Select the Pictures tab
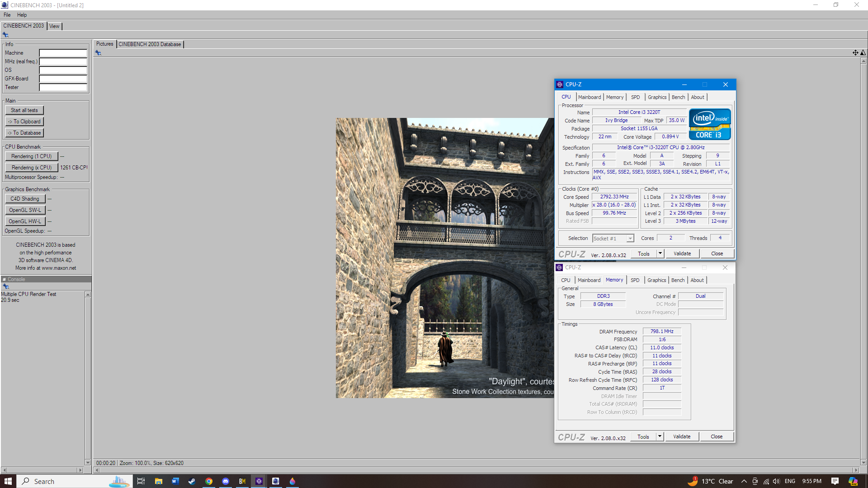 click(104, 44)
